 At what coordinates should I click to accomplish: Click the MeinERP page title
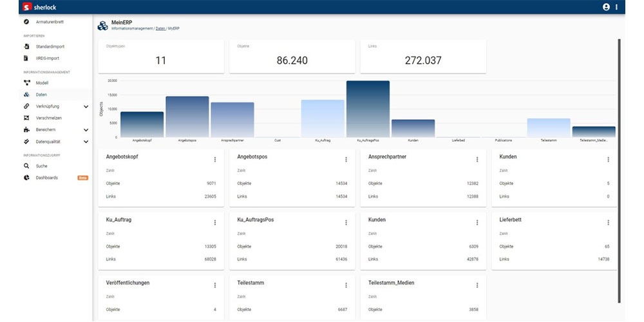pos(122,22)
